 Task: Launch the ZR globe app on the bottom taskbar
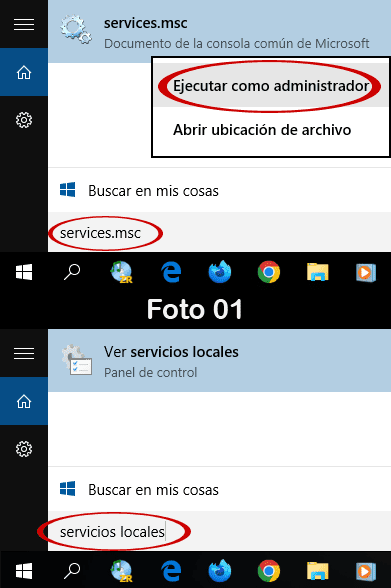[121, 571]
